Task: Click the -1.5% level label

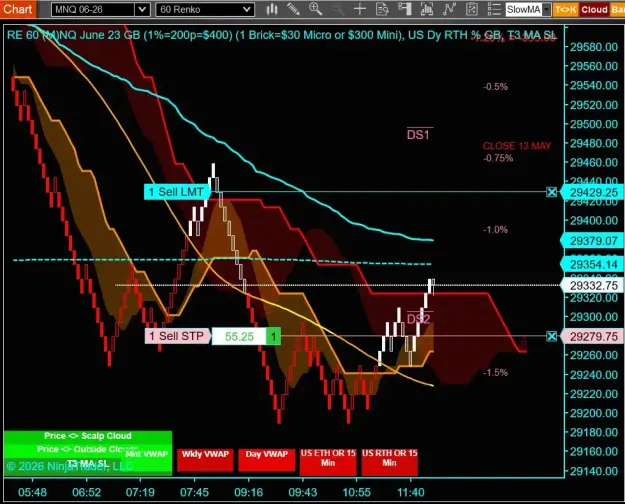Action: click(x=495, y=372)
